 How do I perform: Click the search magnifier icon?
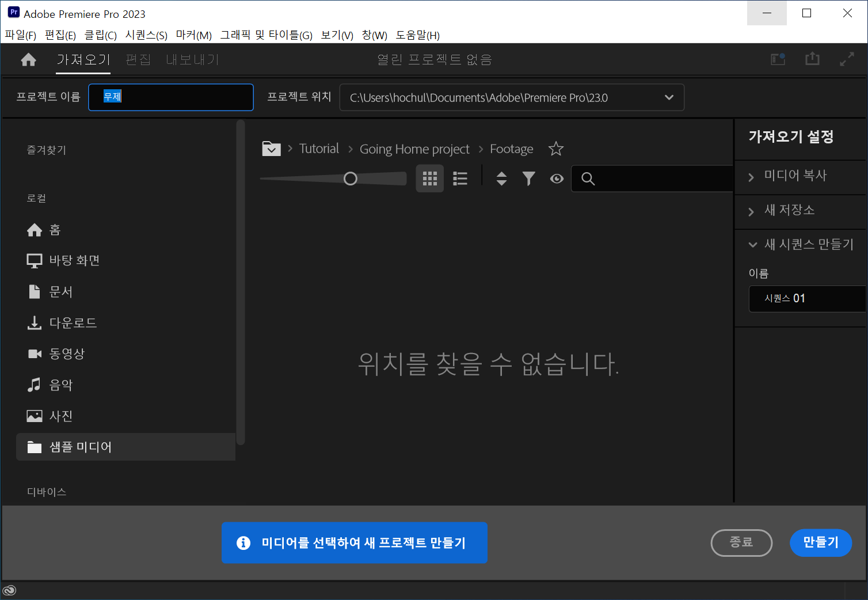(588, 179)
